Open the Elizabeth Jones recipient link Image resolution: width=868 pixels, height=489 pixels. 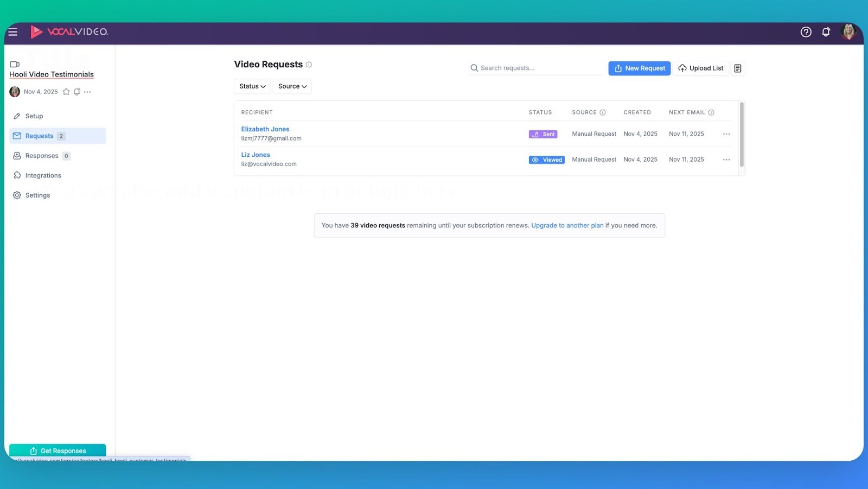pos(265,129)
